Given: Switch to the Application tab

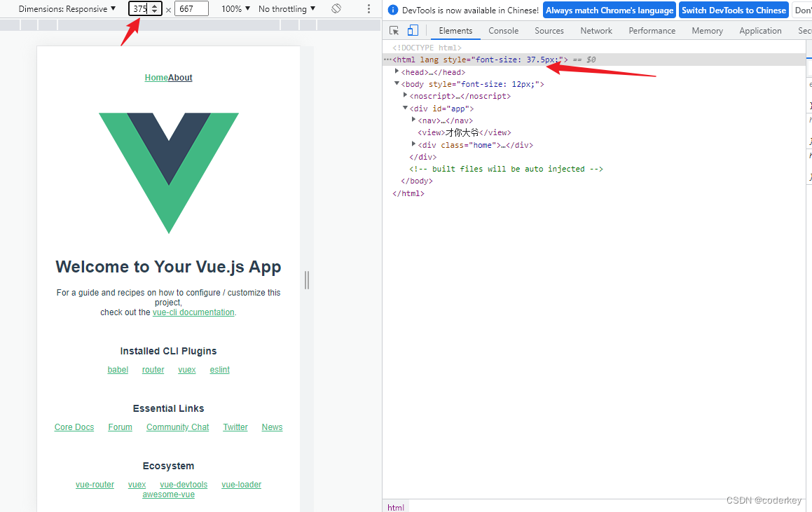Looking at the screenshot, I should tap(760, 31).
